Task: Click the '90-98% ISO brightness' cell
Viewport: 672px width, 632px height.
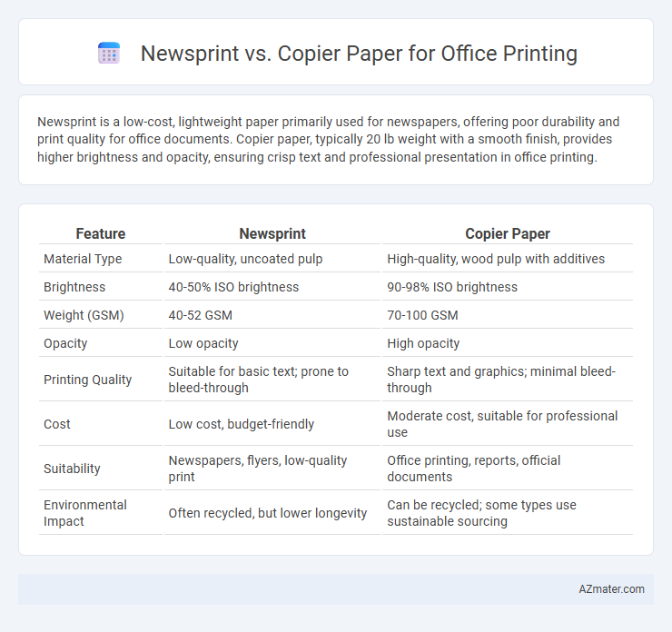Action: coord(507,287)
